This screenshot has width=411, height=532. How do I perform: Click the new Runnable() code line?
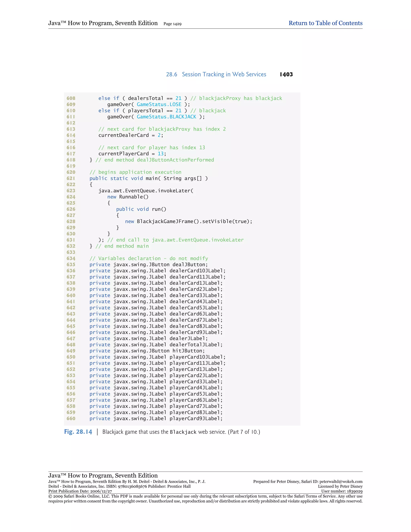tap(128, 197)
